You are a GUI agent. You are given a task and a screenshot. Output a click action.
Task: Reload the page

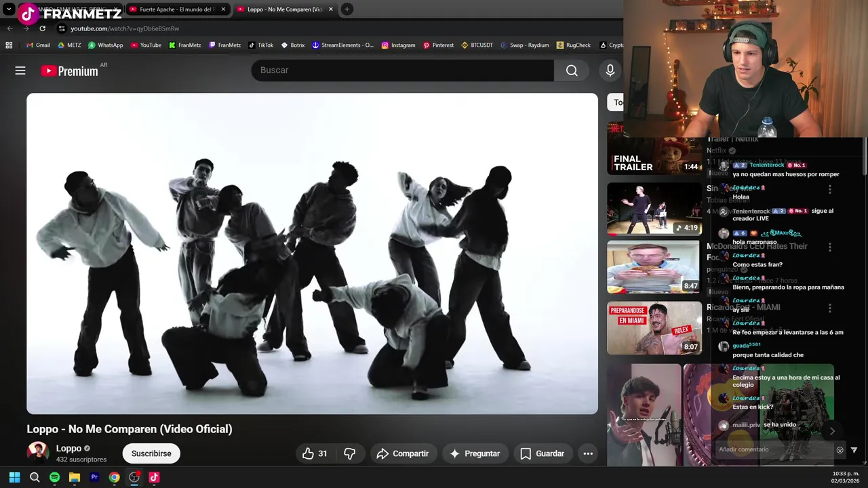(42, 28)
